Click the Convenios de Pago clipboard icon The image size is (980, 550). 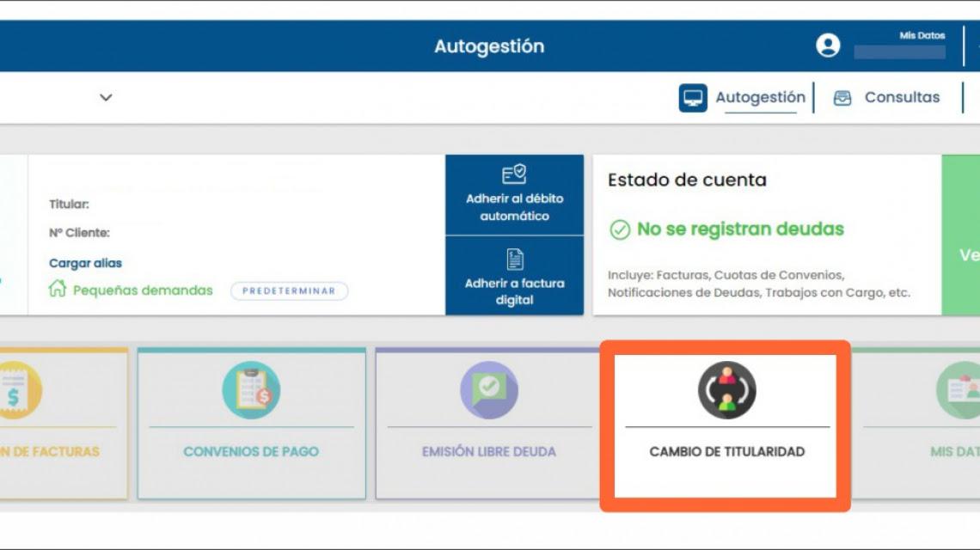pyautogui.click(x=251, y=390)
